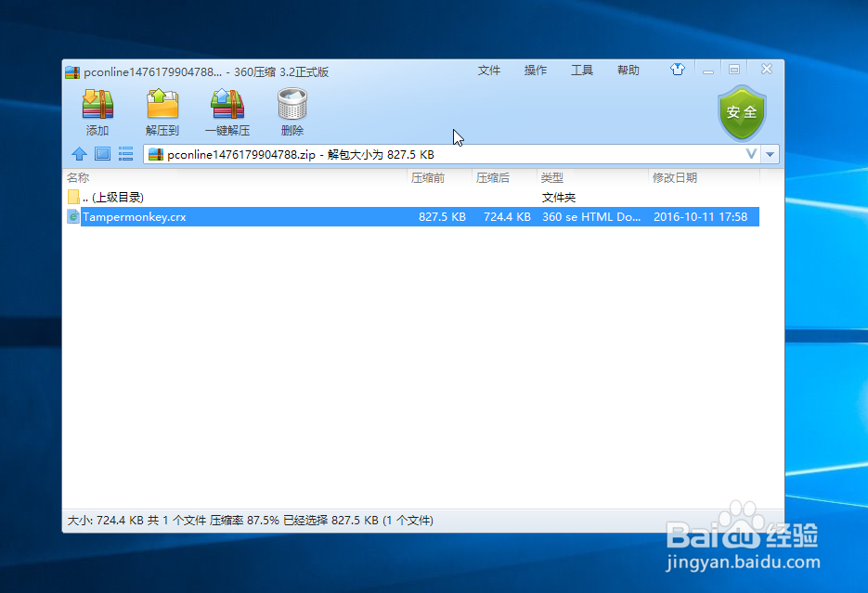Image resolution: width=868 pixels, height=593 pixels.
Task: Click the zip icon in address bar
Action: [156, 154]
